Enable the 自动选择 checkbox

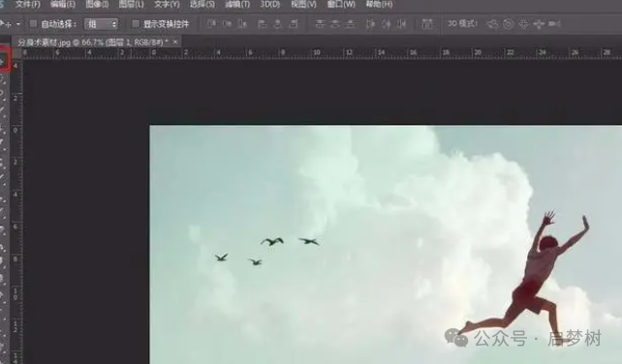click(33, 24)
